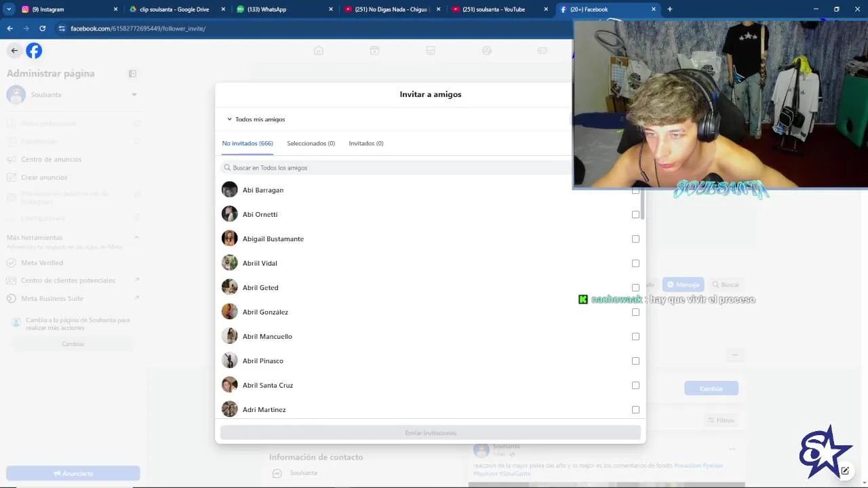868x488 pixels.
Task: Open the Gaming icon in the Facebook top bar
Action: coord(542,51)
